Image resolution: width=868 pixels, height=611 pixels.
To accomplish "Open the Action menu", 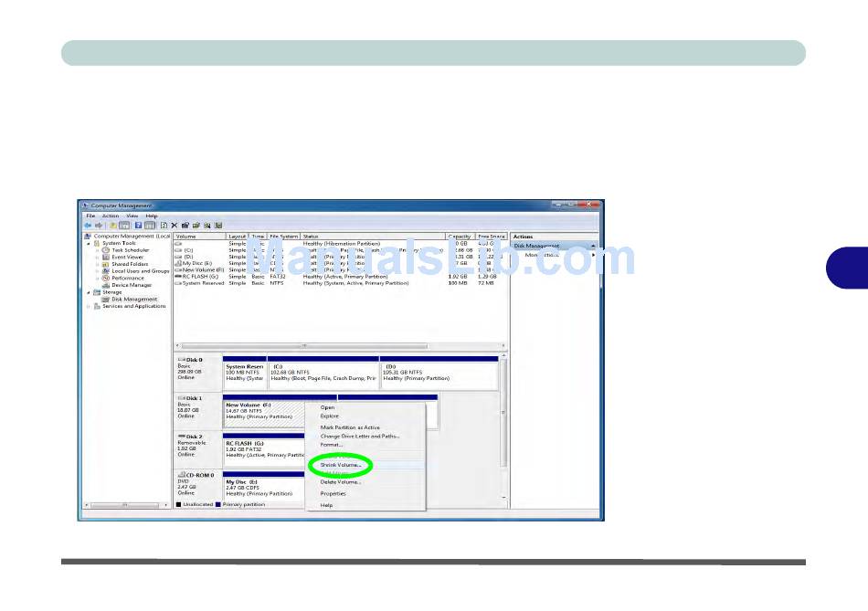I will [x=111, y=216].
